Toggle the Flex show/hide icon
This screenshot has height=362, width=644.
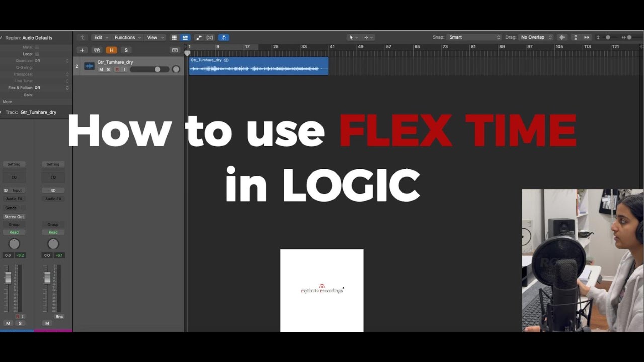tap(210, 37)
